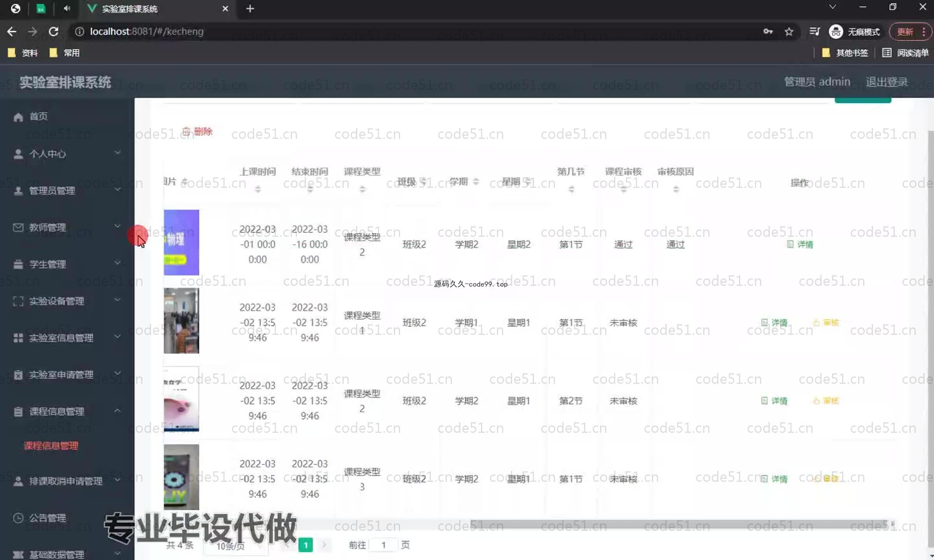Sort by the 课程类型 column
Image resolution: width=934 pixels, height=560 pixels.
[x=362, y=189]
